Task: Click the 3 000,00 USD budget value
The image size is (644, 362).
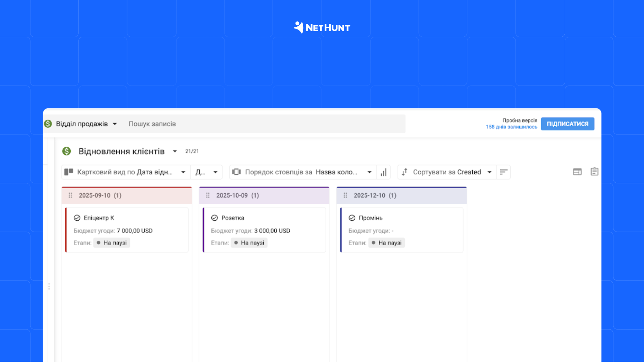Action: tap(272, 231)
